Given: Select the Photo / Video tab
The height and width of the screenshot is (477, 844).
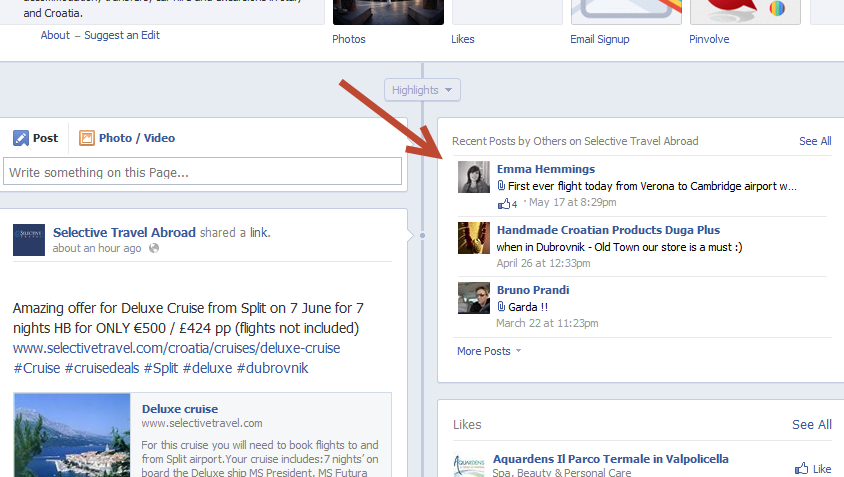Looking at the screenshot, I should click(127, 138).
